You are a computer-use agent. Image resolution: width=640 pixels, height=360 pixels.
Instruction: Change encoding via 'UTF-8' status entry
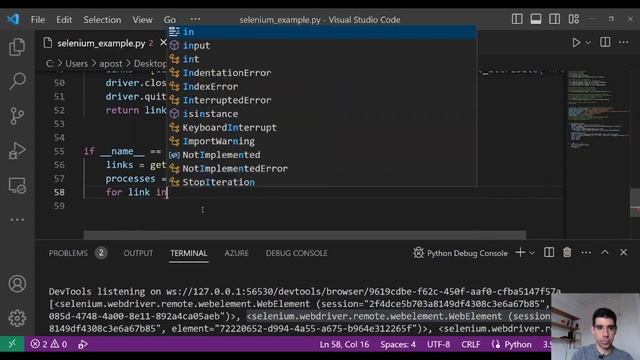[x=438, y=344]
